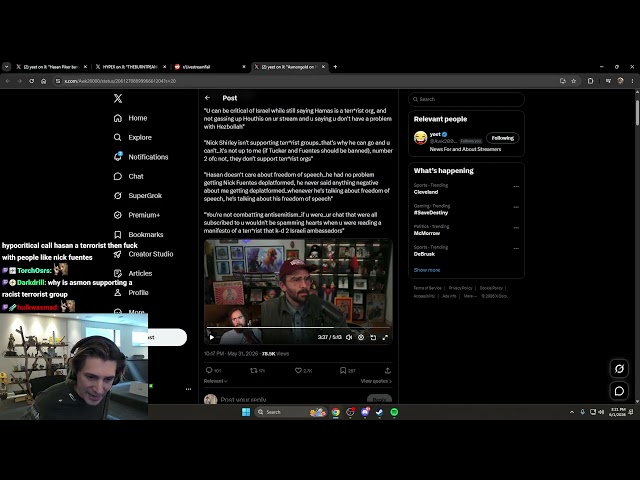640x480 pixels.
Task: Open the #SaveDestiny trending topic
Action: click(x=431, y=213)
